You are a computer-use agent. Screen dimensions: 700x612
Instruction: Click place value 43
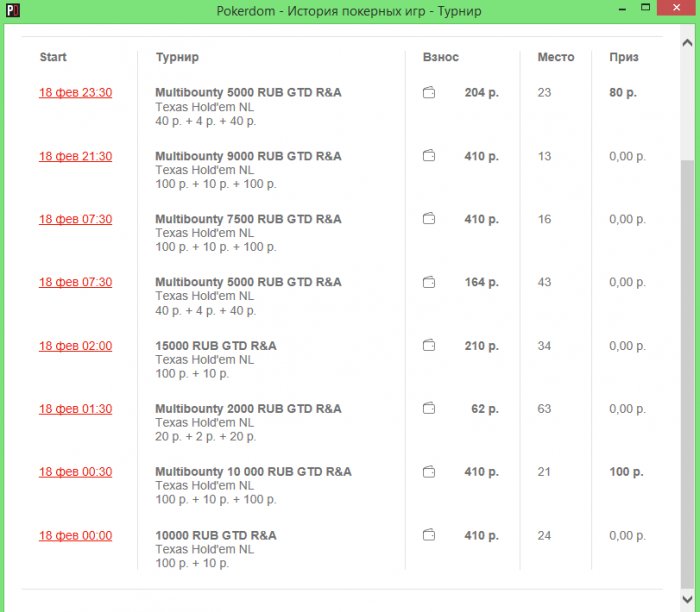click(544, 282)
